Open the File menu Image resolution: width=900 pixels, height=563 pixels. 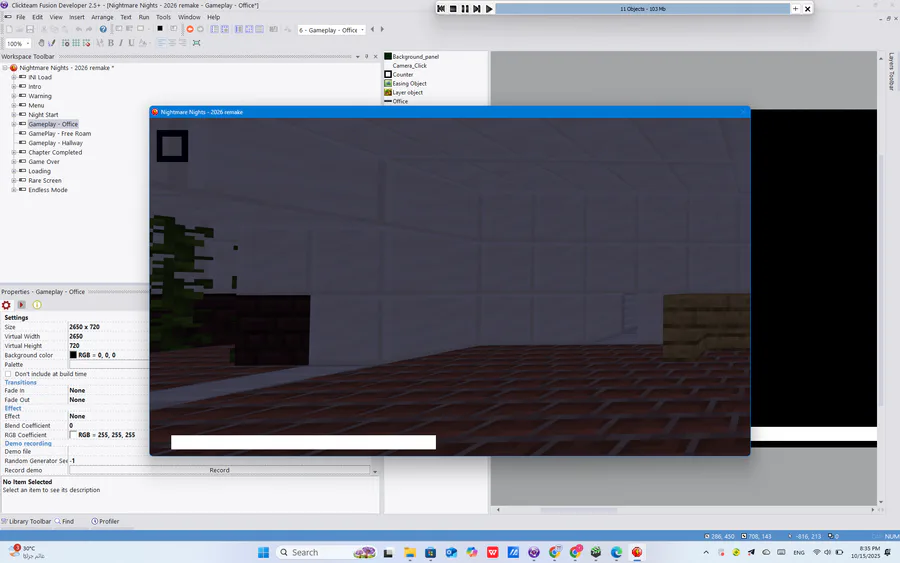click(21, 17)
